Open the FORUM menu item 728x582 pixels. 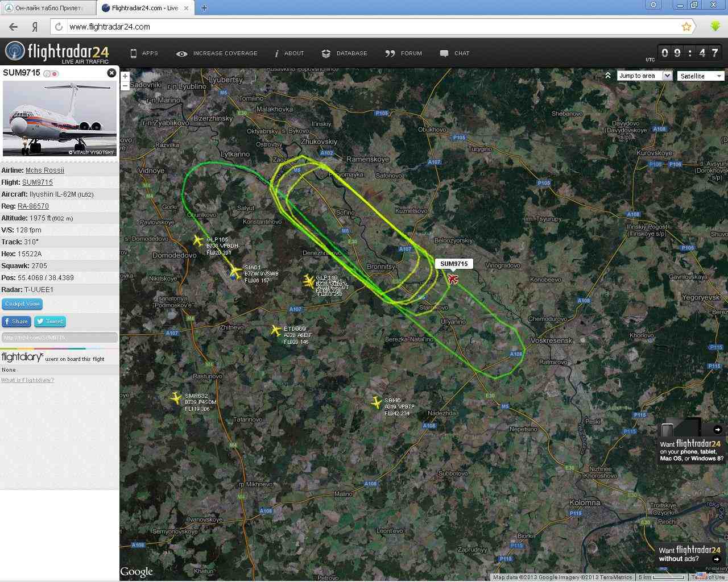(x=411, y=53)
